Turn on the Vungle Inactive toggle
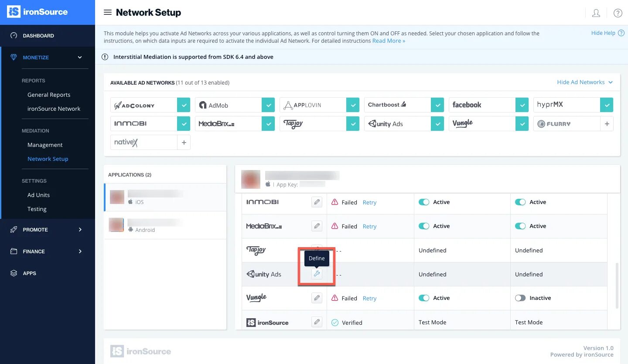 coord(520,298)
